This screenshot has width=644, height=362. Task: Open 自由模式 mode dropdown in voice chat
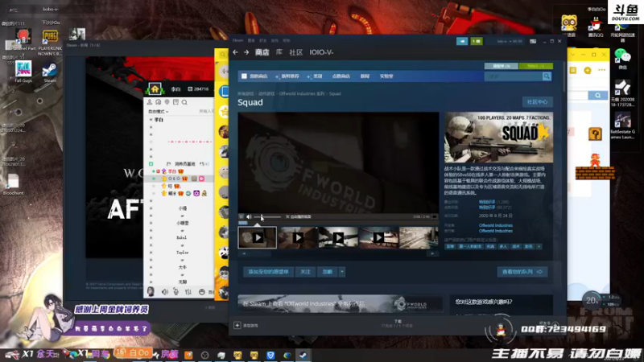158,112
